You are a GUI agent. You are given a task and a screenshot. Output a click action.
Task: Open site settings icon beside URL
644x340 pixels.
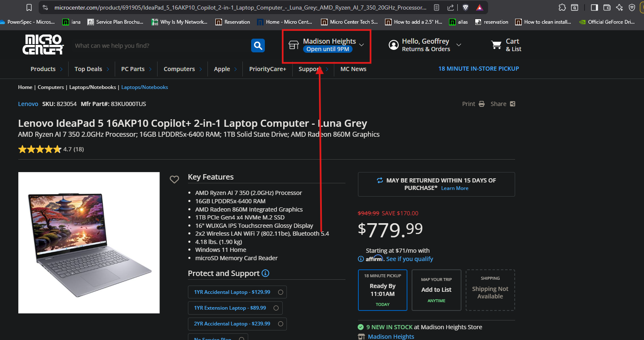tap(45, 7)
